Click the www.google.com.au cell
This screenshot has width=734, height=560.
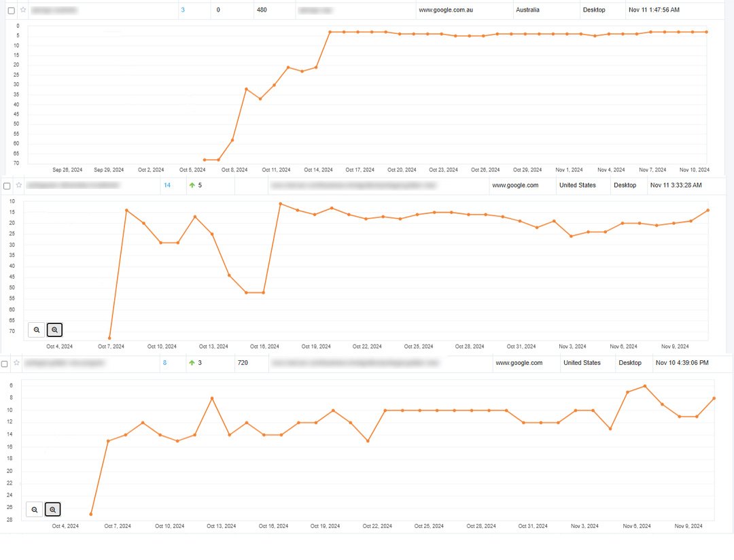coord(446,10)
